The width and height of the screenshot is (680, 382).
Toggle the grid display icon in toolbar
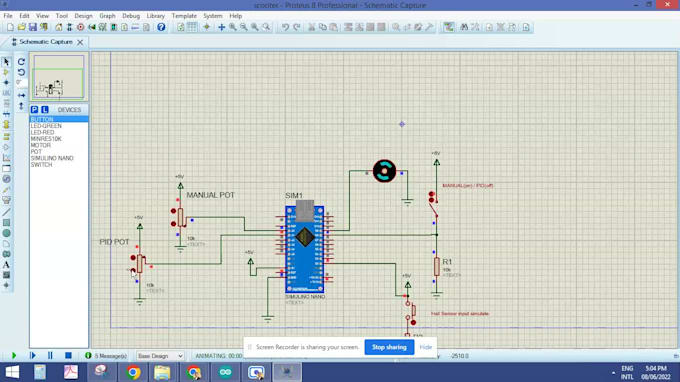[192, 27]
